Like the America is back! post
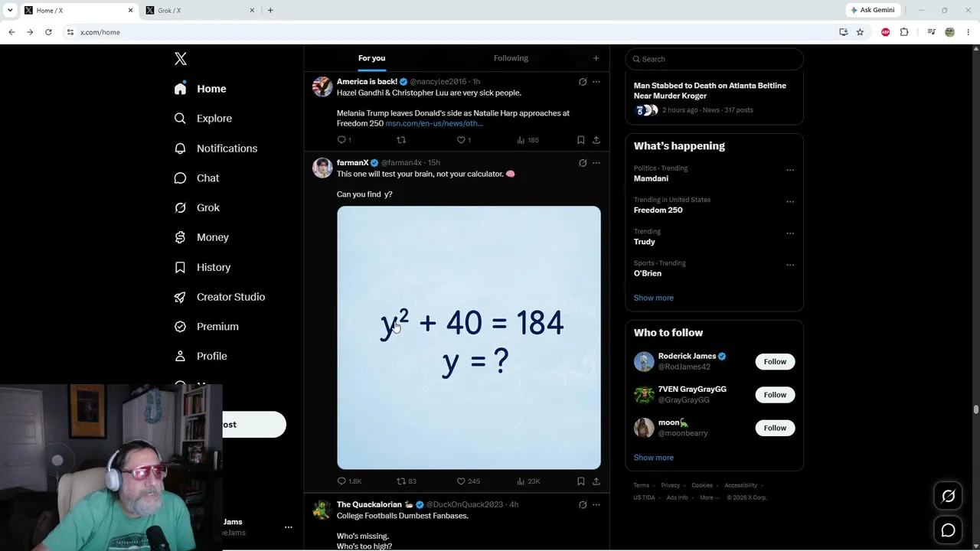Viewport: 980px width, 551px height. click(463, 140)
